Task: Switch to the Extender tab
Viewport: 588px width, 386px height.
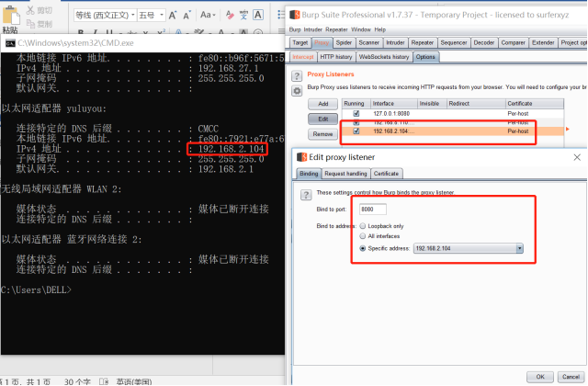Action: (x=543, y=43)
